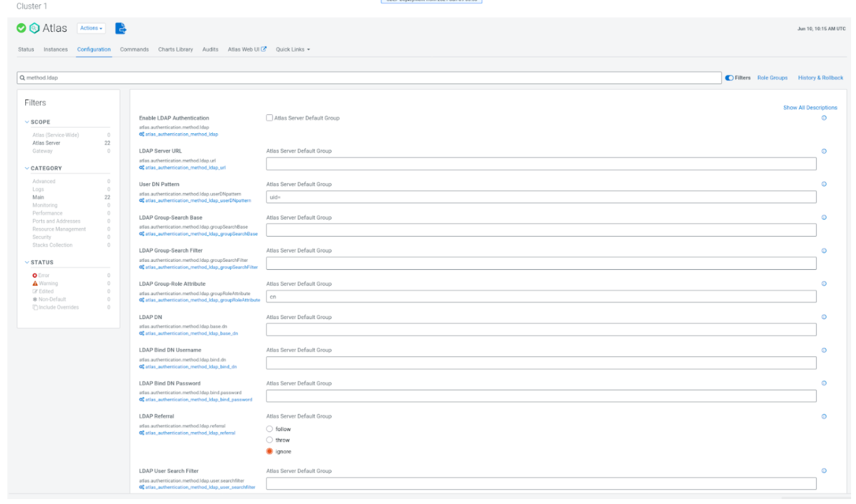Screen dimensions: 856x504
Task: Click the History & Rollback link
Action: [820, 78]
